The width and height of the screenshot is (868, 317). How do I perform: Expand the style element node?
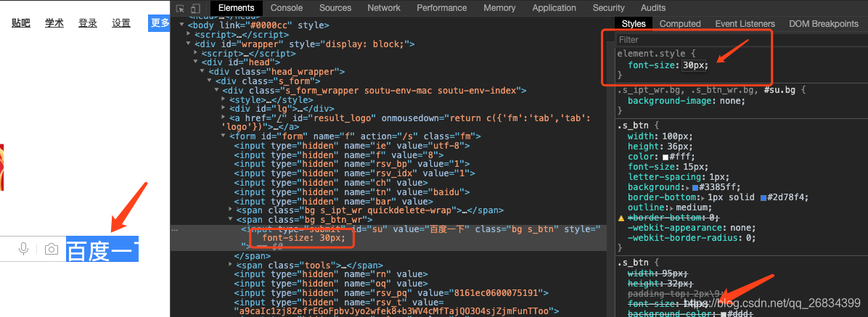point(224,100)
